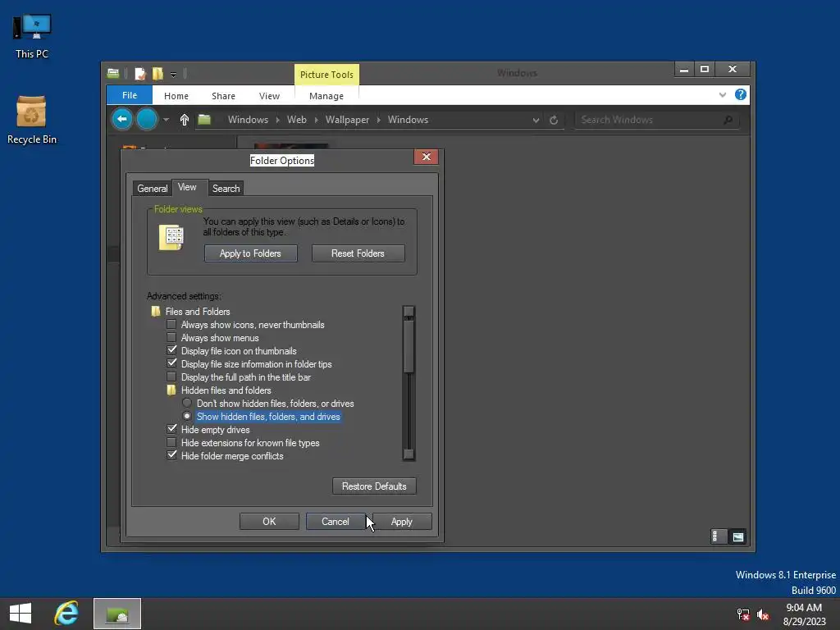The image size is (840, 630).
Task: Select the Picture Tools contextual tab
Action: click(x=326, y=75)
